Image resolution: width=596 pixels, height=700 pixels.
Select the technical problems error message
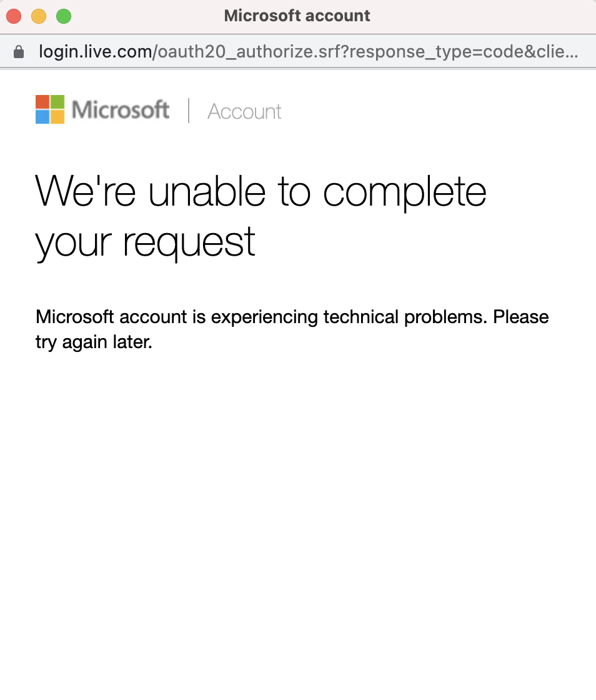(x=292, y=317)
